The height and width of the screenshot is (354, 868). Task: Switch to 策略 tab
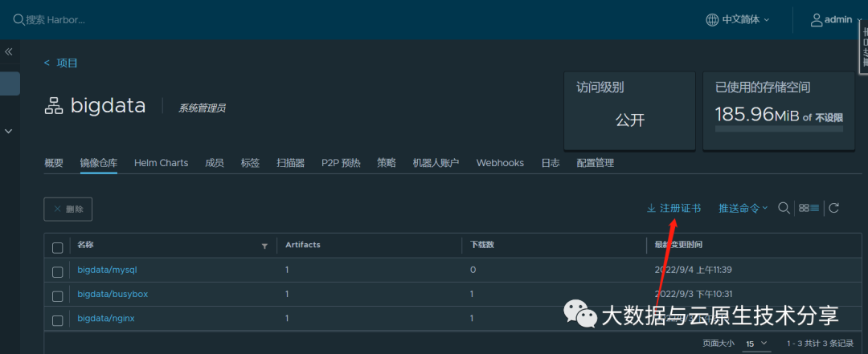coord(387,163)
